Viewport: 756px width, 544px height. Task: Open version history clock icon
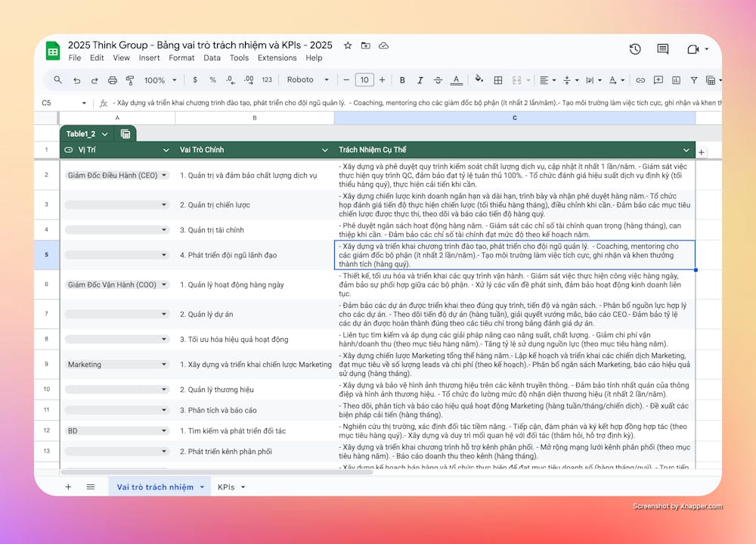tap(635, 49)
